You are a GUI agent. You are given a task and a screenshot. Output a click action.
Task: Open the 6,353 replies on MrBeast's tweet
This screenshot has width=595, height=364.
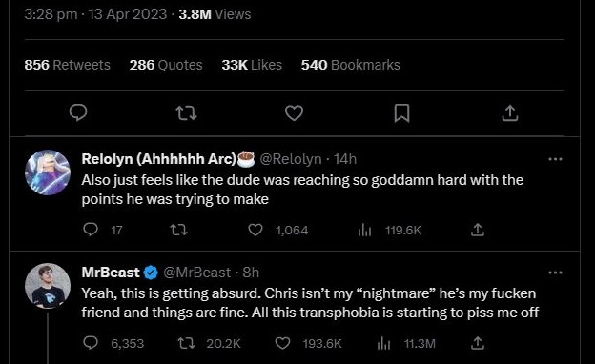click(113, 343)
